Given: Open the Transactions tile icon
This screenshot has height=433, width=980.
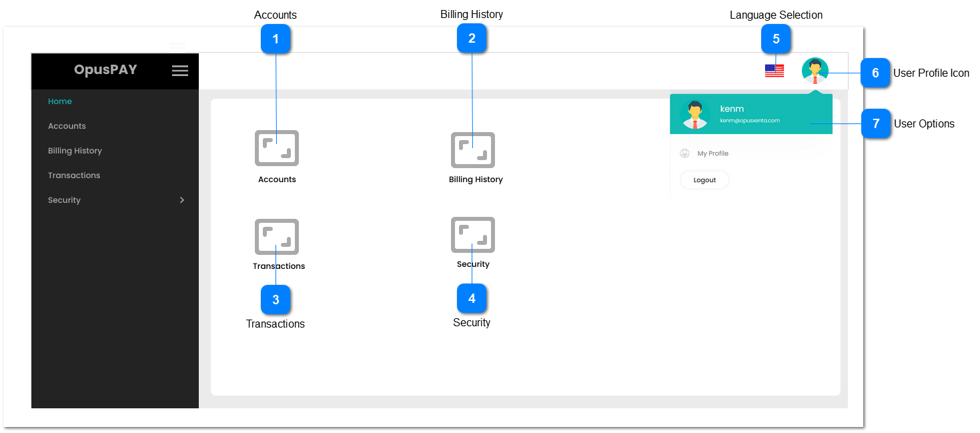Looking at the screenshot, I should tap(277, 237).
